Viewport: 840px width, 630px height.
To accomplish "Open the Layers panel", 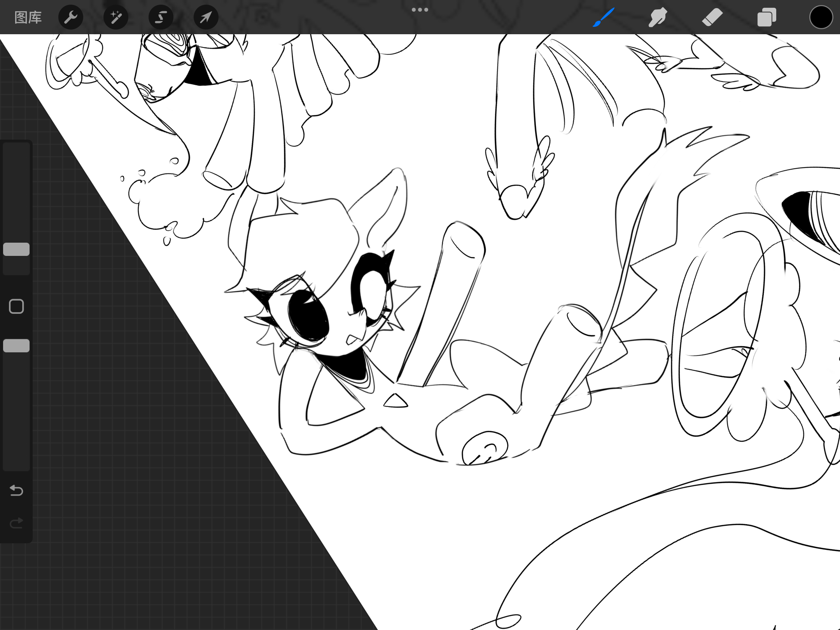I will tap(766, 17).
